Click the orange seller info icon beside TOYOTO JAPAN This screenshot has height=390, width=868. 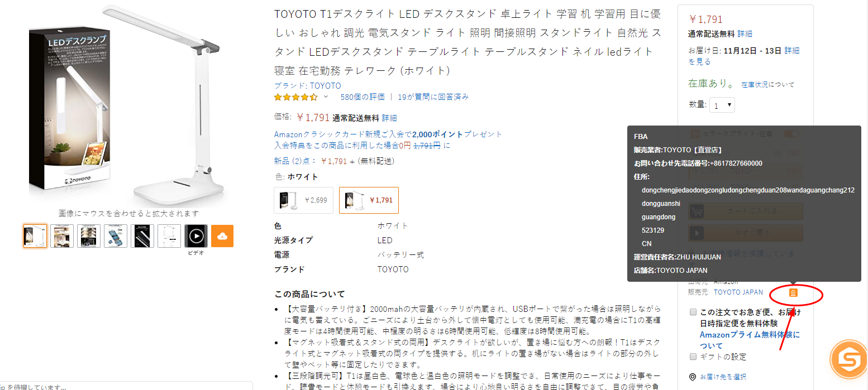793,292
